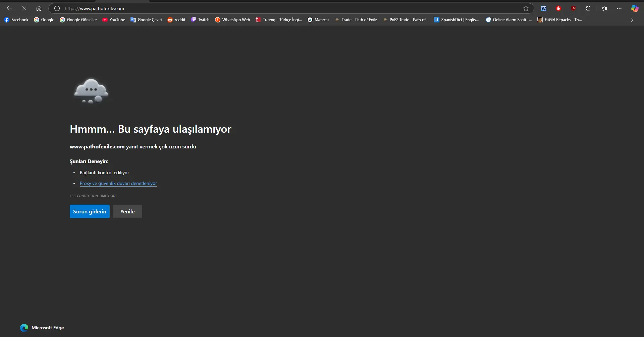
Task: Open Proxy ve güvenlik duvarı denetleniyor link
Action: [x=118, y=183]
